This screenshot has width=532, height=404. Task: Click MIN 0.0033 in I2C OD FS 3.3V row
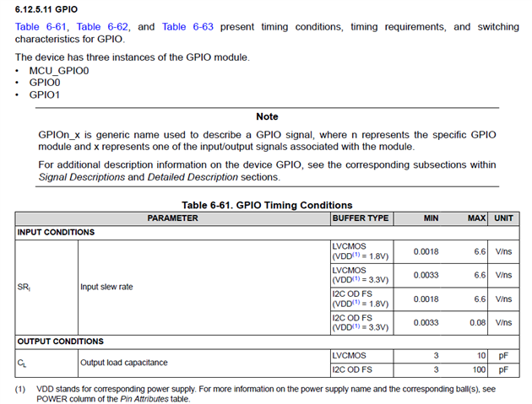point(426,323)
